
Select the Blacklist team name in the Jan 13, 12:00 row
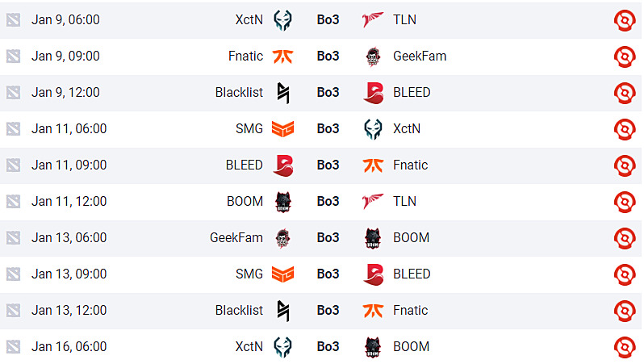239,310
